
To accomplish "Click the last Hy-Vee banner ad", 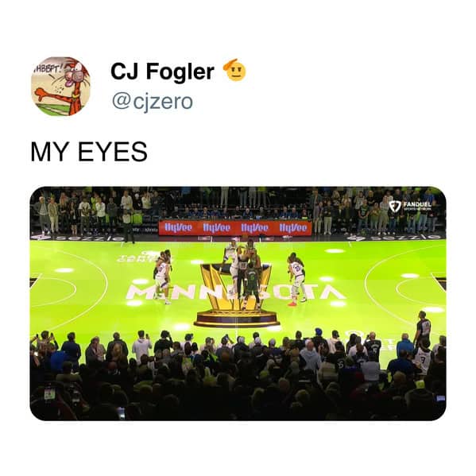I will point(293,228).
